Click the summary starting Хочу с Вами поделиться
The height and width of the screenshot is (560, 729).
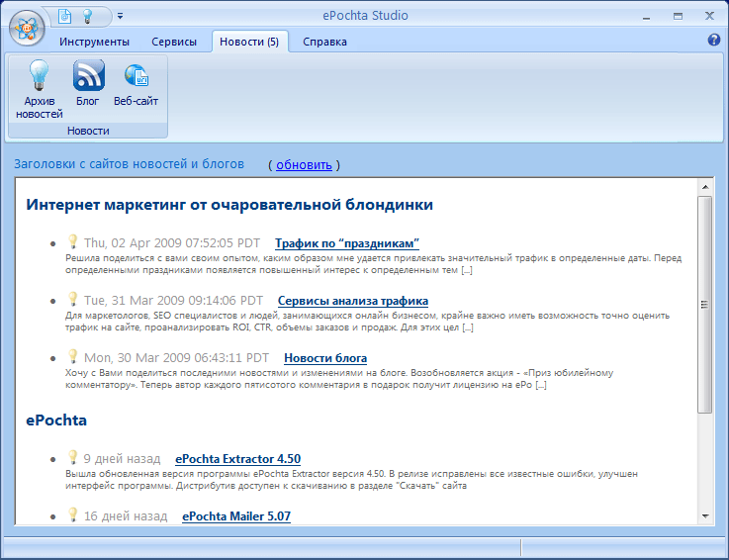point(339,379)
